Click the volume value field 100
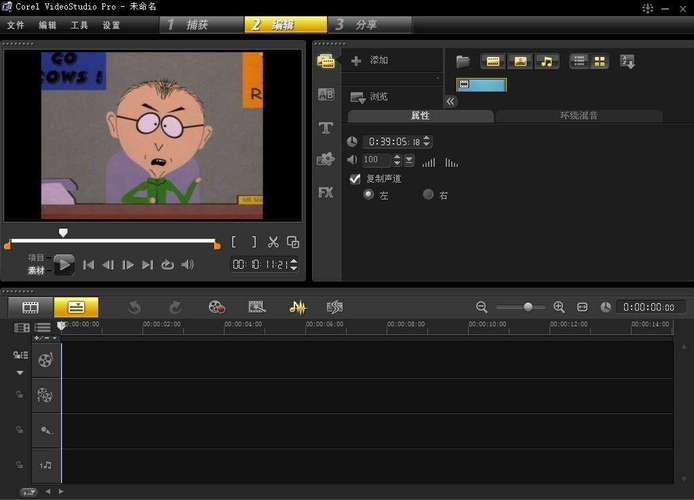 [376, 159]
